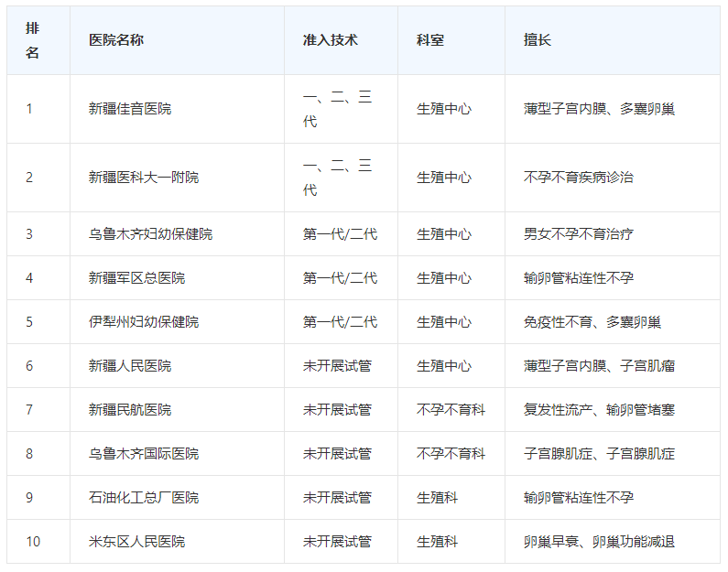Screen dimensions: 728x572
Task: Click the 准入技术 column header
Action: (330, 40)
